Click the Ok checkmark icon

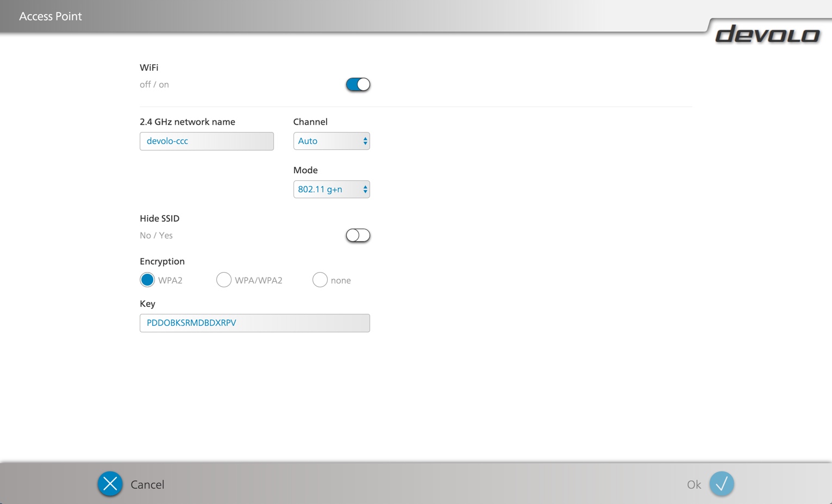(x=721, y=484)
